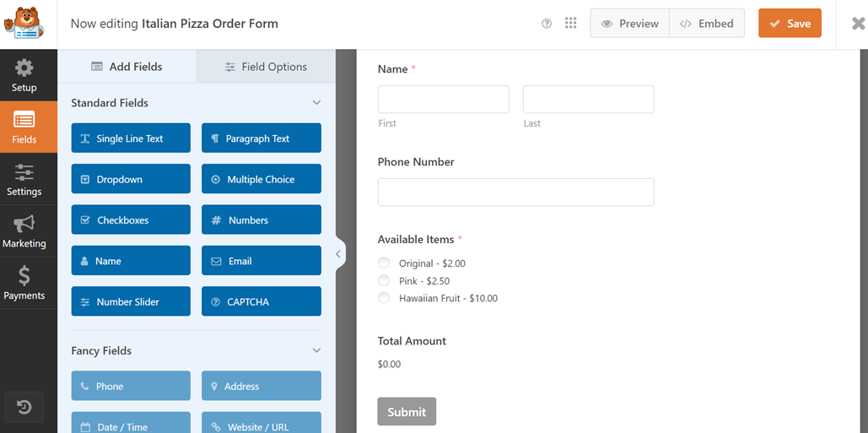The image size is (868, 433).
Task: Click the help question mark icon
Action: click(547, 24)
